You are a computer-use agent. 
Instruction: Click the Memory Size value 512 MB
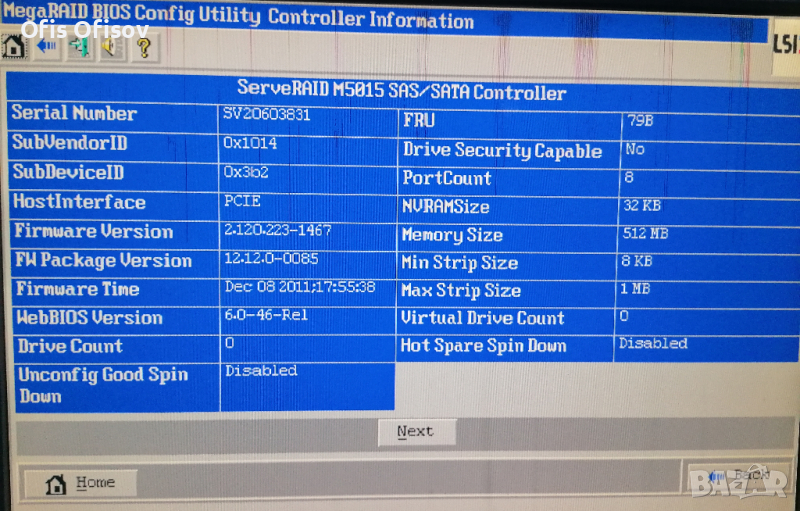[644, 234]
